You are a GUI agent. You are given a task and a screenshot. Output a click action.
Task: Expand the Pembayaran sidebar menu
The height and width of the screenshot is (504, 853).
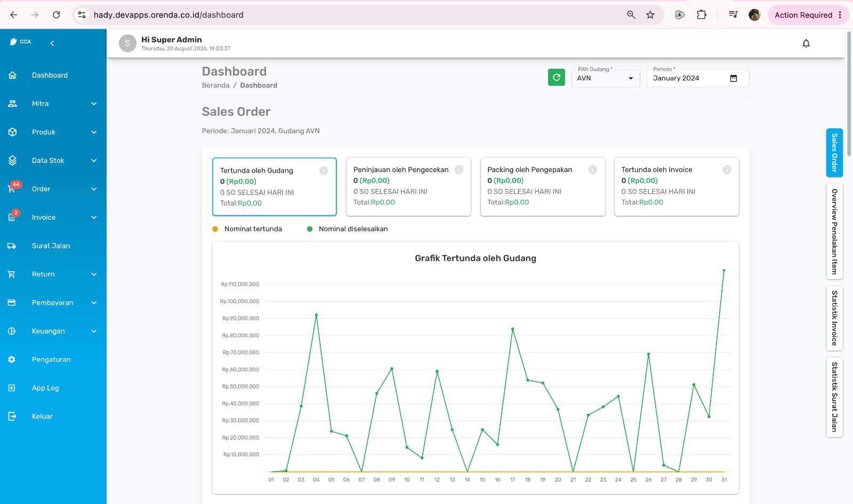click(53, 303)
